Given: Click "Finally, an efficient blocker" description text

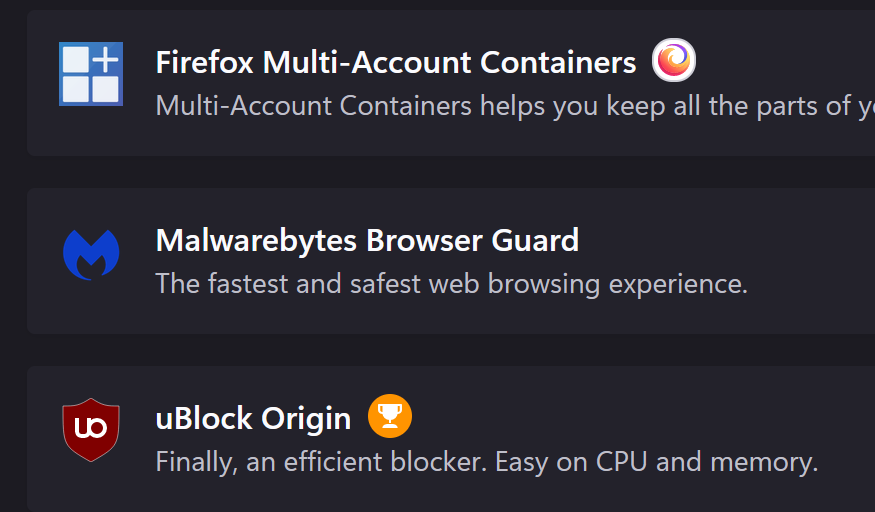Looking at the screenshot, I should click(x=486, y=462).
